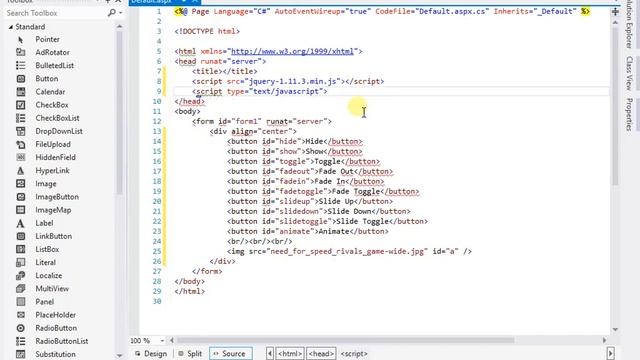Click the toolbox search magnifier icon
Viewport: 640px width, 360px height.
point(111,13)
